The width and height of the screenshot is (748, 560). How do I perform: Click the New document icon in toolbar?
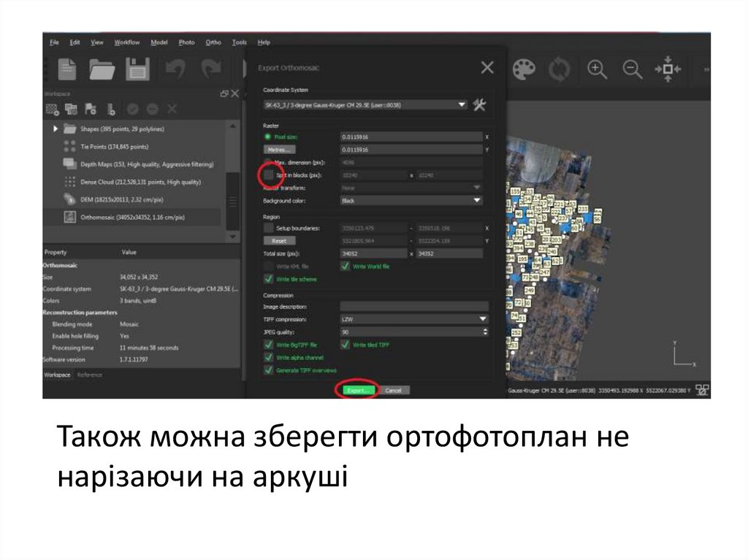66,69
